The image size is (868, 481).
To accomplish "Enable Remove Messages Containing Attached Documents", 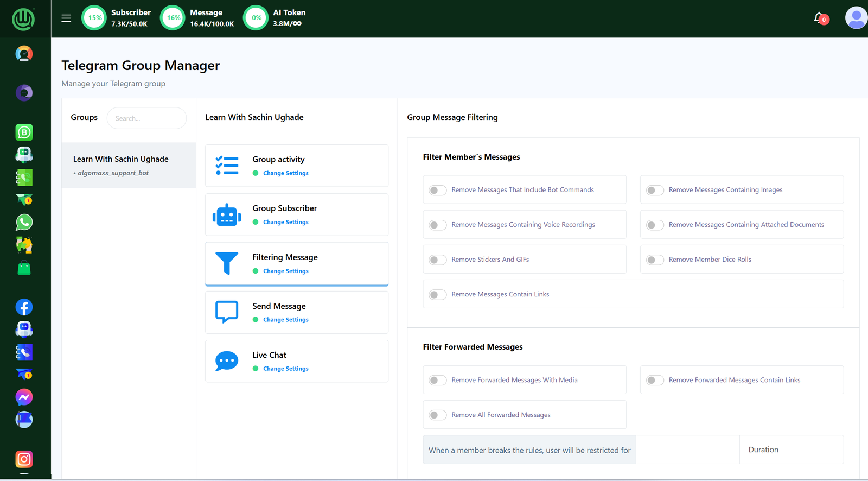I will pos(655,225).
